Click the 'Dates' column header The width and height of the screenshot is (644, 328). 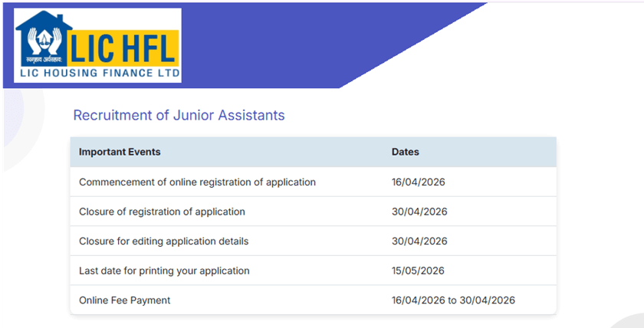coord(406,152)
